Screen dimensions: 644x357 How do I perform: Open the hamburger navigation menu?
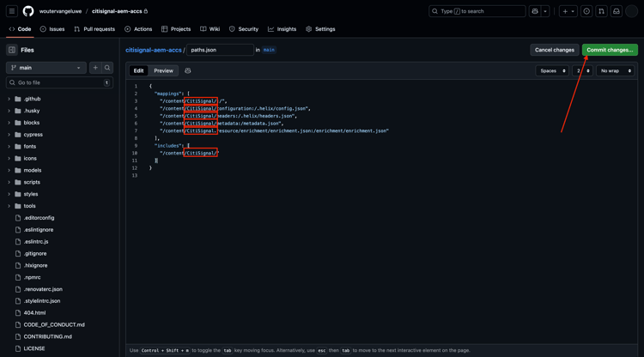click(12, 11)
